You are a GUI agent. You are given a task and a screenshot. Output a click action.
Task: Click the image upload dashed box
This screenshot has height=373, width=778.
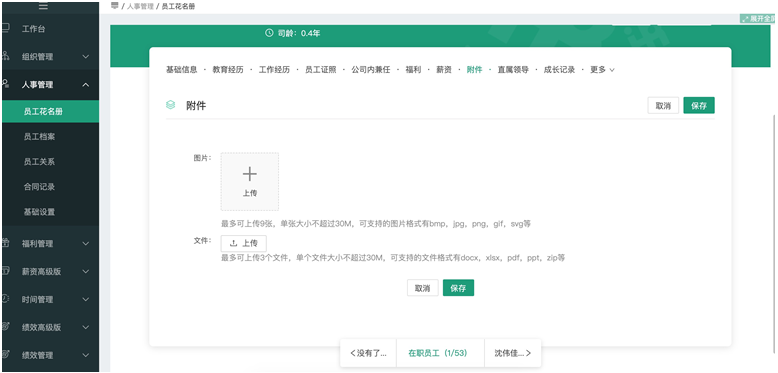250,182
